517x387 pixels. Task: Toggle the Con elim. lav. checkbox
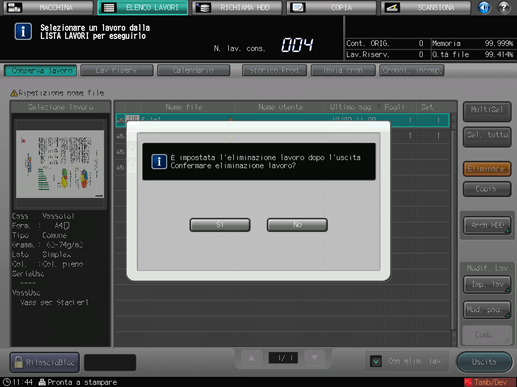point(376,361)
